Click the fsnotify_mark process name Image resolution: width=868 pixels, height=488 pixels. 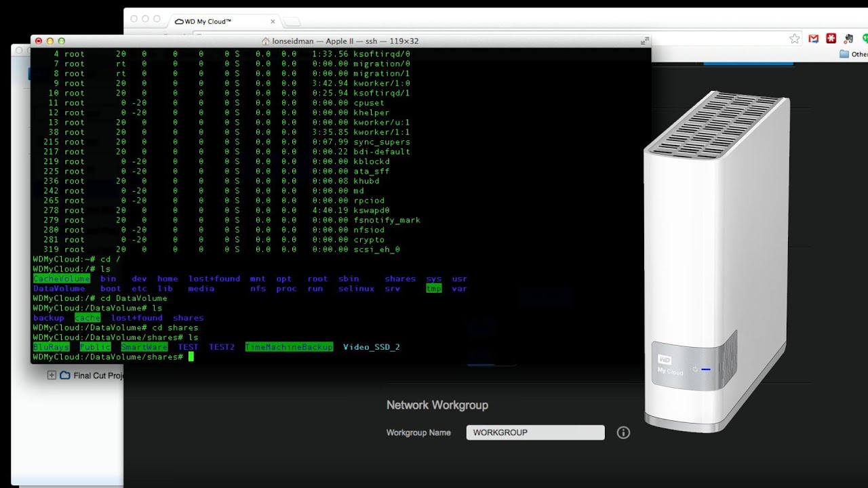pyautogui.click(x=387, y=220)
